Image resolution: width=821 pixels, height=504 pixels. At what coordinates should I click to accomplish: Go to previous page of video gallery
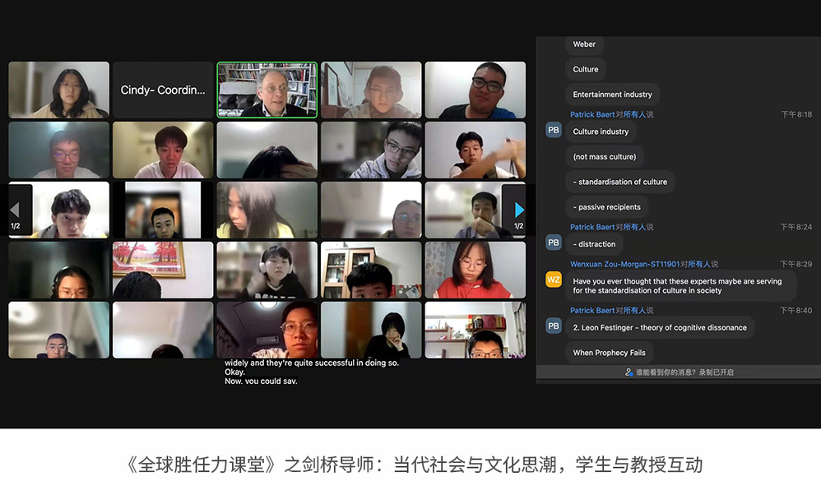(x=16, y=210)
